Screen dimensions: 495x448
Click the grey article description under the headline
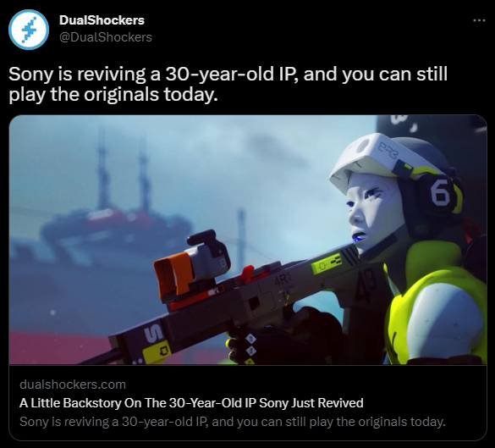pos(233,422)
